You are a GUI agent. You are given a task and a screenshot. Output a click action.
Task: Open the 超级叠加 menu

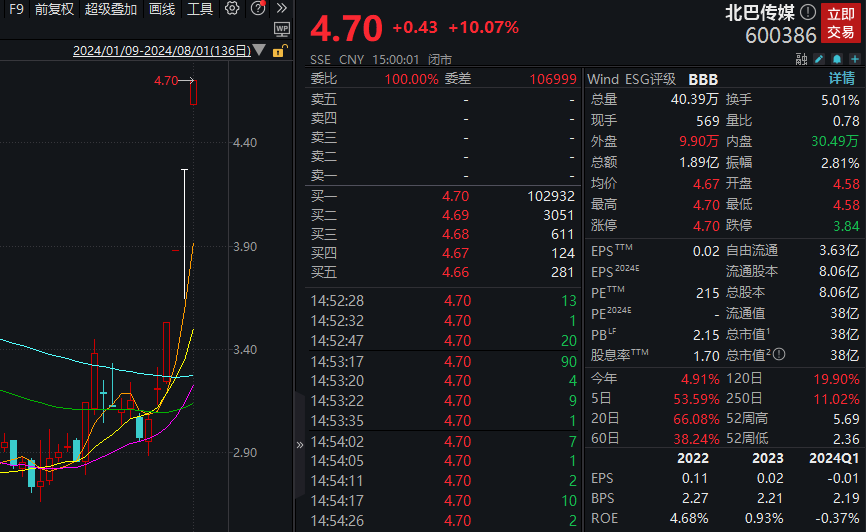coord(110,9)
